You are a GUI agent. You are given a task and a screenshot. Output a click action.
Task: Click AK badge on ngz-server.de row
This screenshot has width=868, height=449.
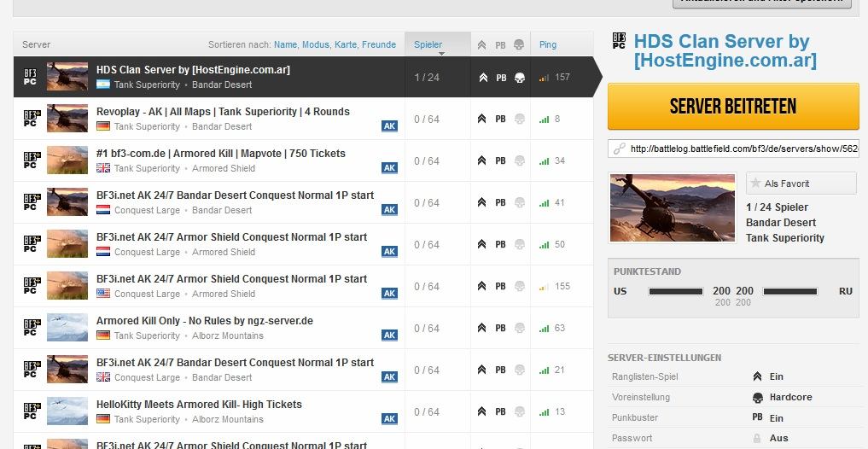tap(390, 335)
